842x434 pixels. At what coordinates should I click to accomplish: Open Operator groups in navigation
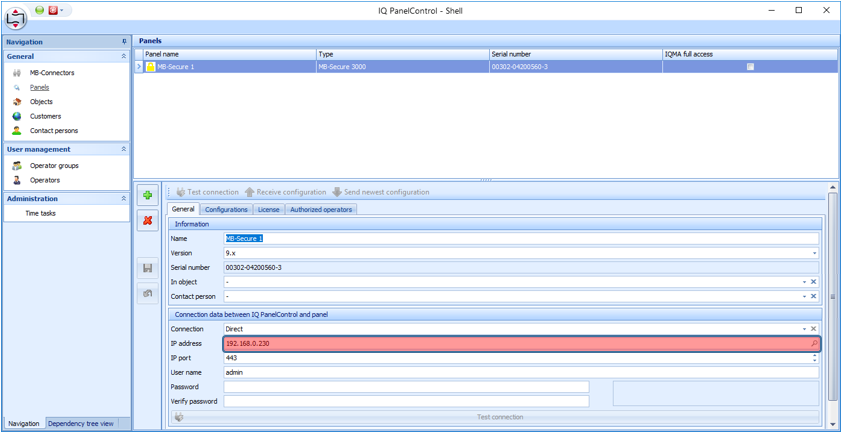pyautogui.click(x=54, y=165)
